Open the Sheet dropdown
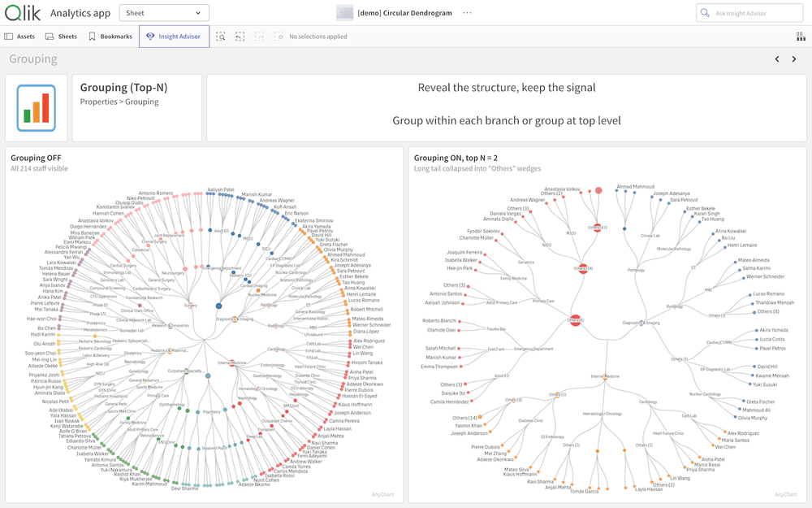This screenshot has width=812, height=508. [x=164, y=13]
